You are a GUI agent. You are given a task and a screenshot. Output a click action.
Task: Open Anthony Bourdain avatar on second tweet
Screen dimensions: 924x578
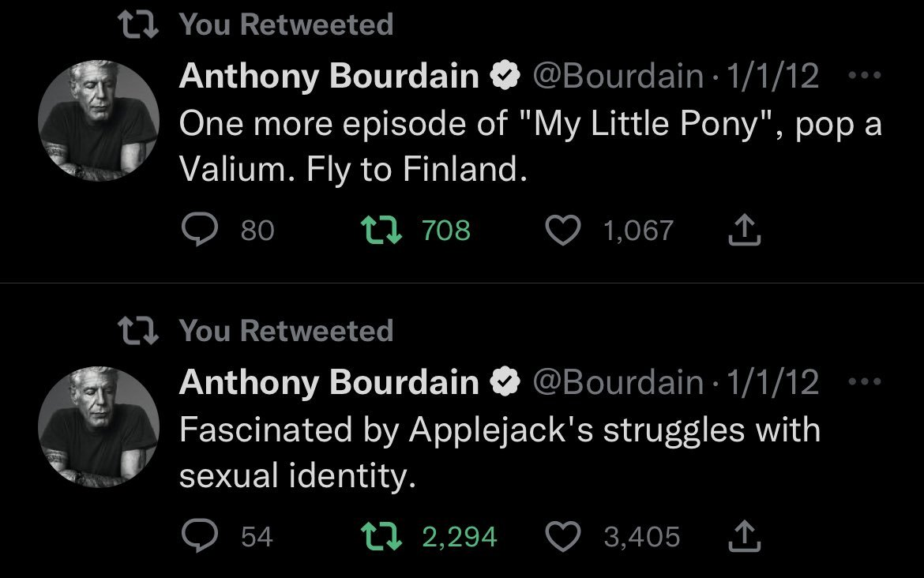coord(100,426)
